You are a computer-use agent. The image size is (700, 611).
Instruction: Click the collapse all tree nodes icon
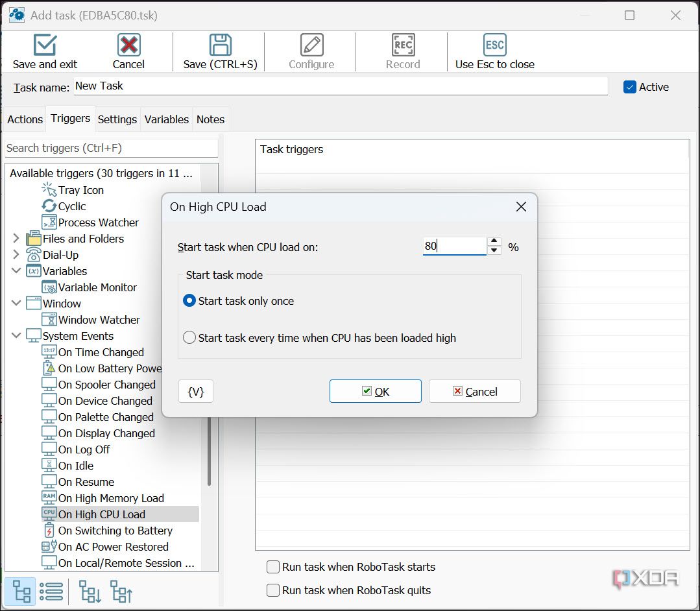pos(121,592)
